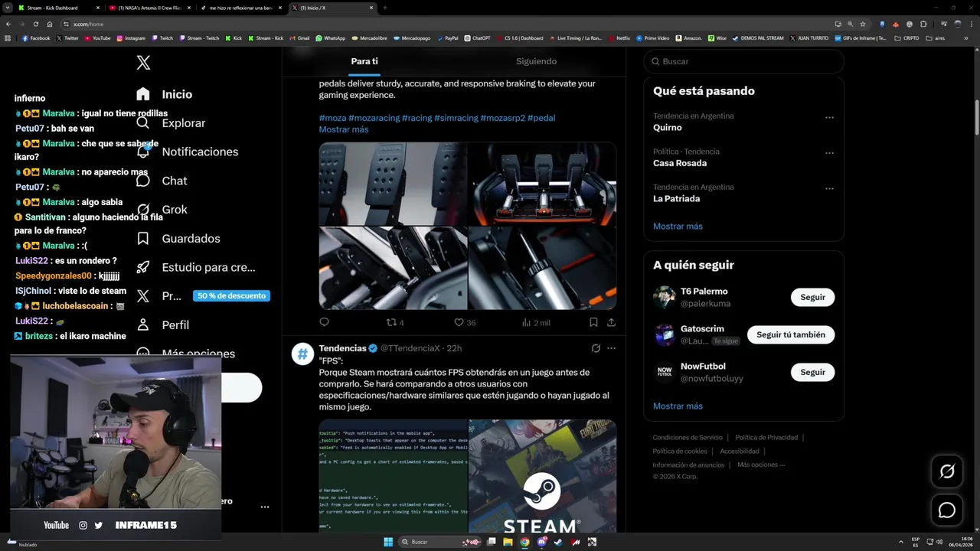This screenshot has height=551, width=980.
Task: Bookmark this page with star icon
Action: click(x=863, y=24)
